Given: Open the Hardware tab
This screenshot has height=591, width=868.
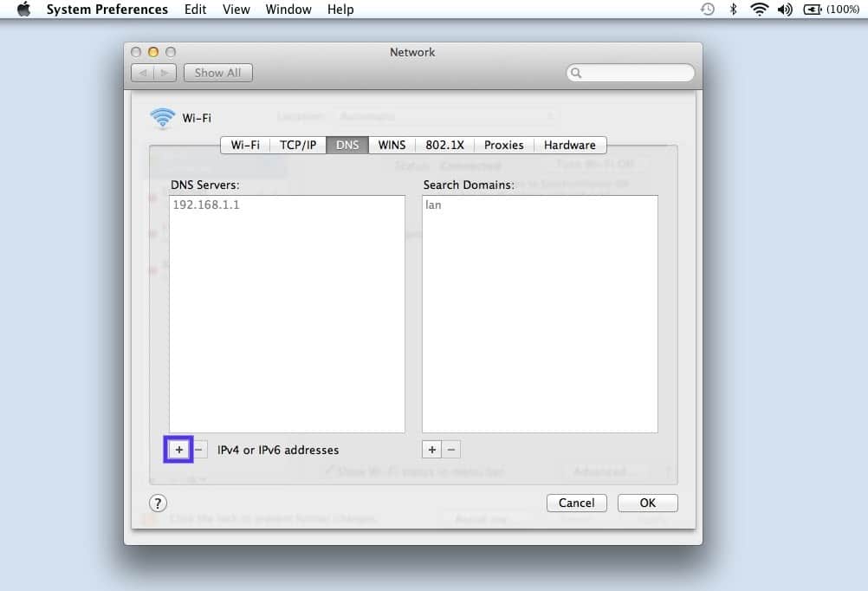Looking at the screenshot, I should click(x=569, y=145).
